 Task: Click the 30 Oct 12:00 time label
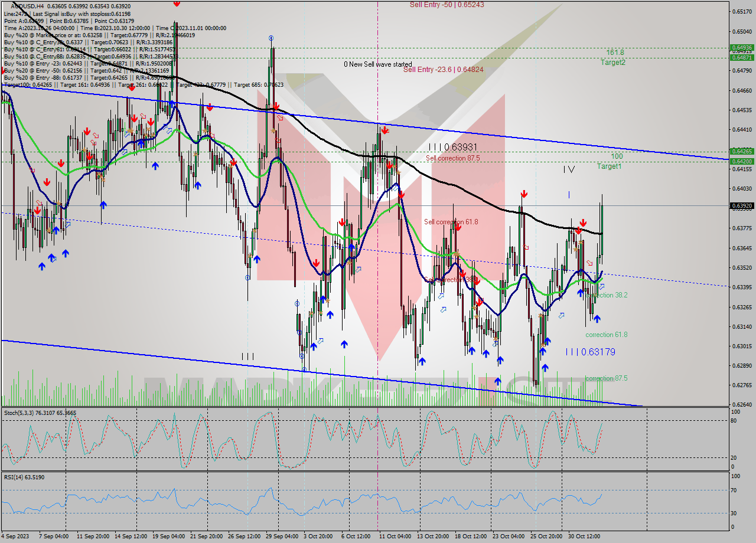[x=584, y=537]
